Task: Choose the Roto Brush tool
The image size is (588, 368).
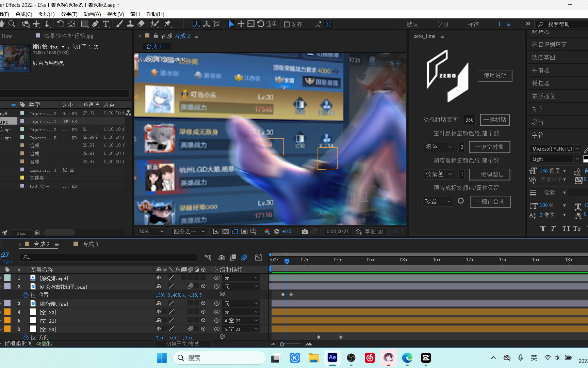Action: coord(155,24)
